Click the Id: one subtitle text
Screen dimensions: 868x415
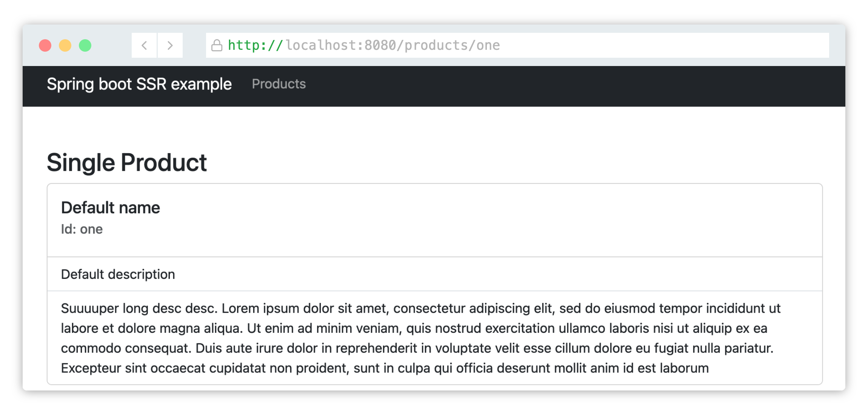pyautogui.click(x=82, y=229)
